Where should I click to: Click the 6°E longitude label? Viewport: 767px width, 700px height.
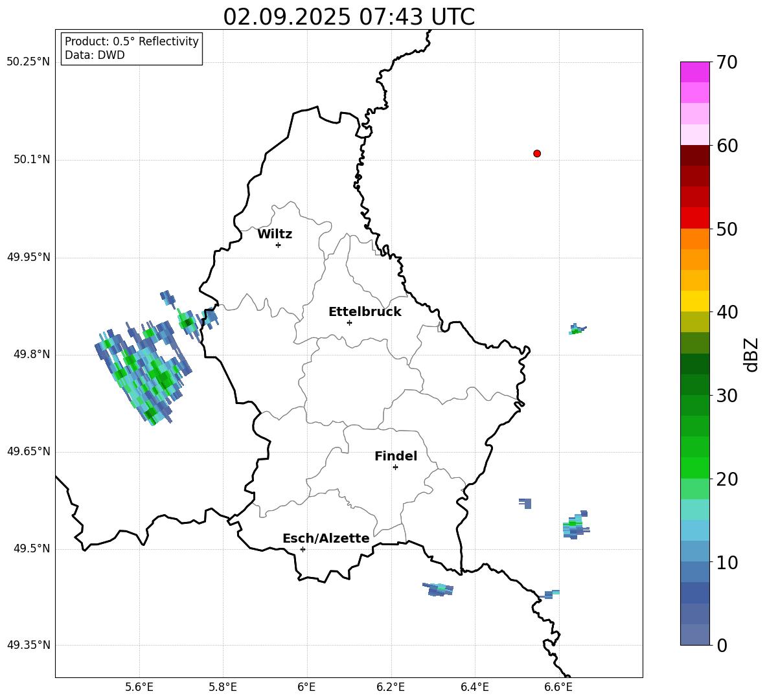306,688
